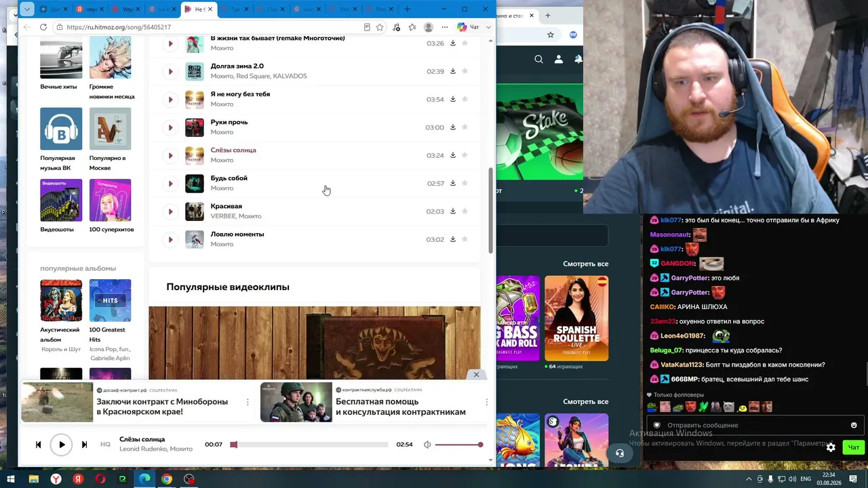Star the Руки прочь track
The image size is (868, 488).
pos(465,127)
